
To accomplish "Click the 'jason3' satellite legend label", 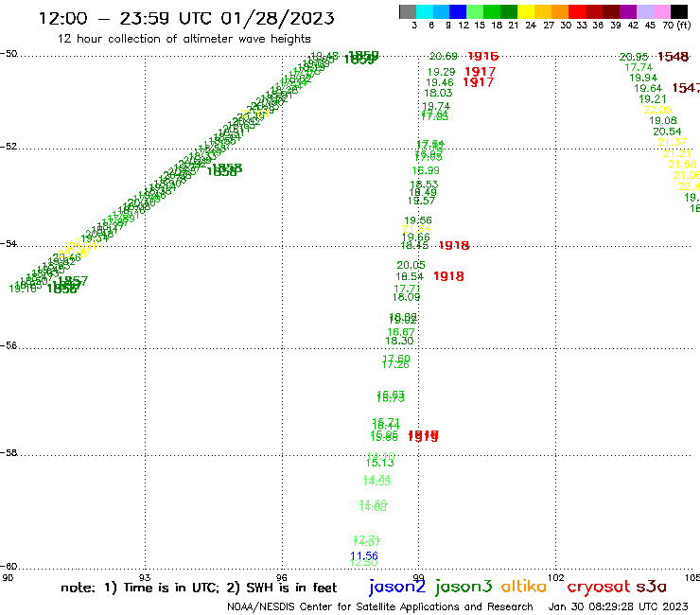I will click(x=464, y=587).
